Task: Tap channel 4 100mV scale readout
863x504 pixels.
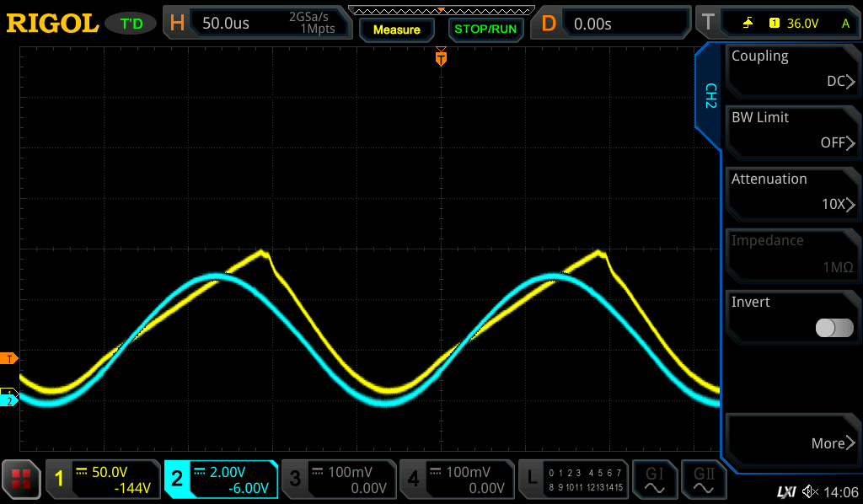Action: (468, 472)
